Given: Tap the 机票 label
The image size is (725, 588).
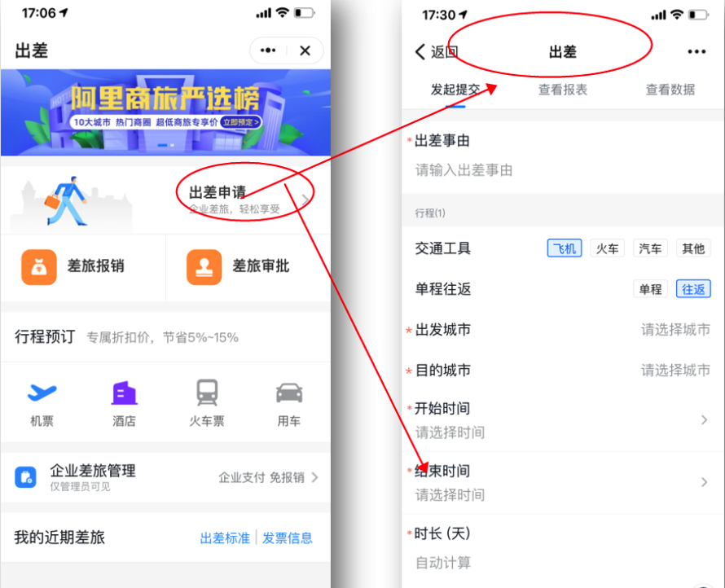Looking at the screenshot, I should pyautogui.click(x=42, y=421).
